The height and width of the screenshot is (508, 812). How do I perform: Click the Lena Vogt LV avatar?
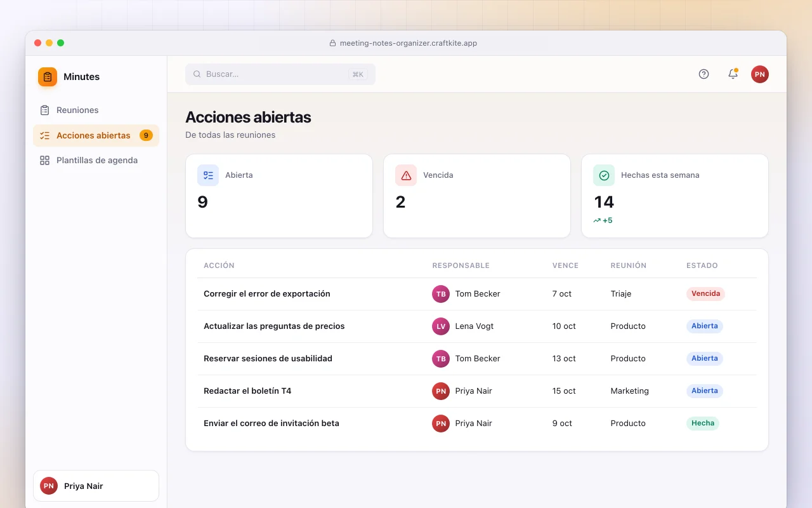(441, 326)
